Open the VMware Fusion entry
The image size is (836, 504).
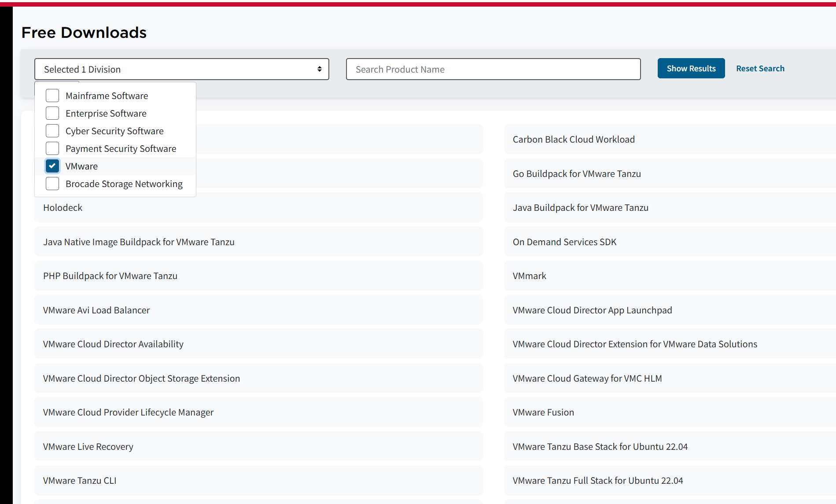[670, 412]
